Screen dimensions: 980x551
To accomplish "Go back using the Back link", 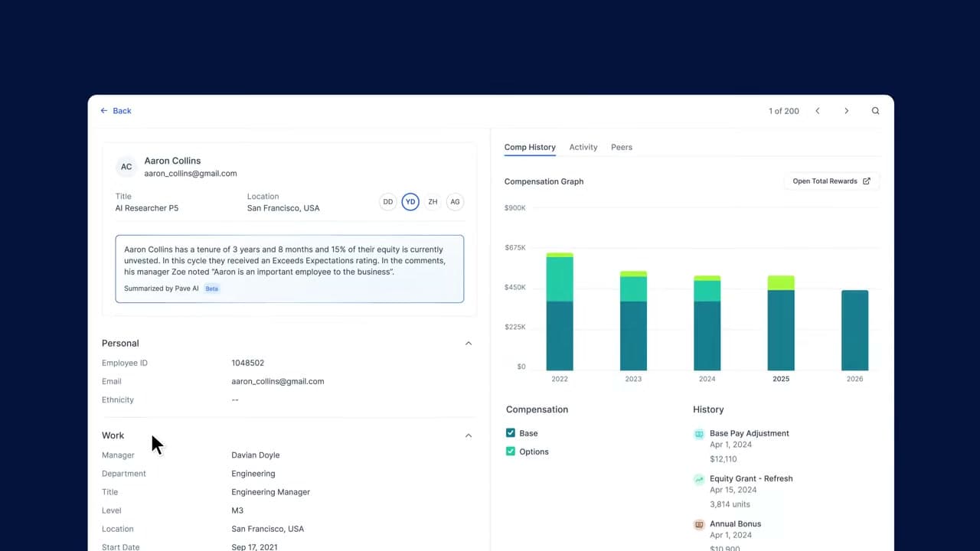I will coord(116,111).
